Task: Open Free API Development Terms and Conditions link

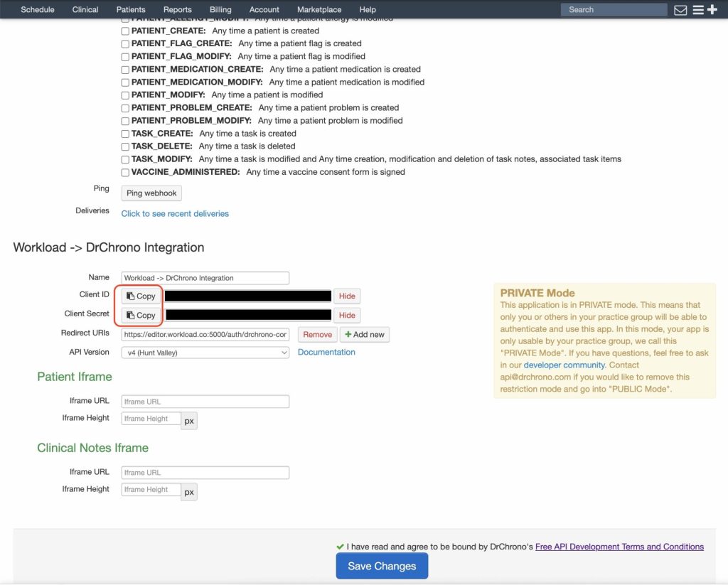Action: click(x=619, y=547)
